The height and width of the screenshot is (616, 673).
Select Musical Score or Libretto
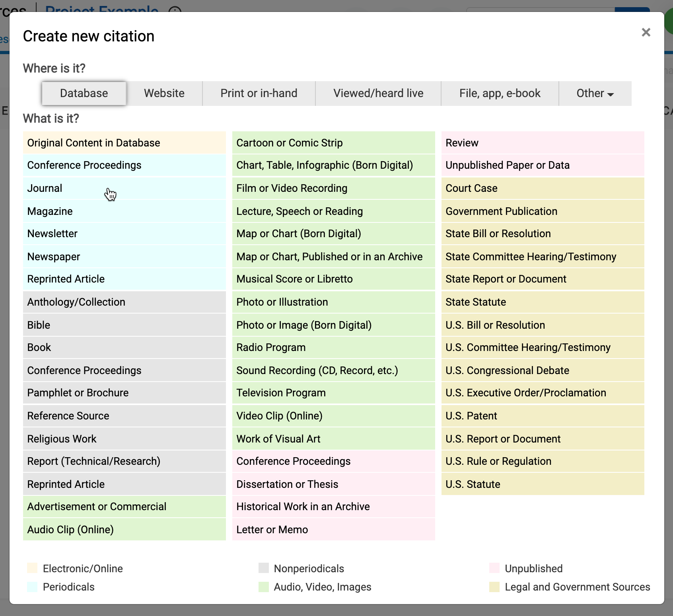coord(334,279)
